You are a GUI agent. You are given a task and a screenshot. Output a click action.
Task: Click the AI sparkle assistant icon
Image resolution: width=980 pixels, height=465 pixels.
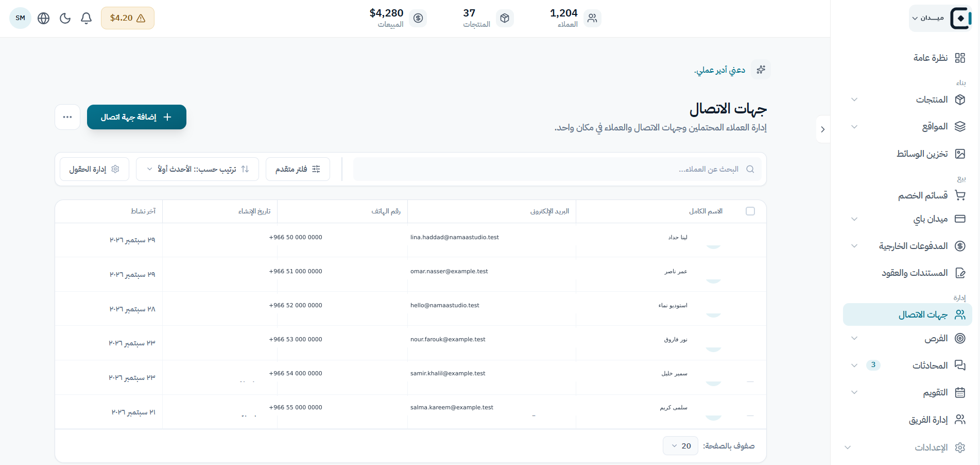761,70
